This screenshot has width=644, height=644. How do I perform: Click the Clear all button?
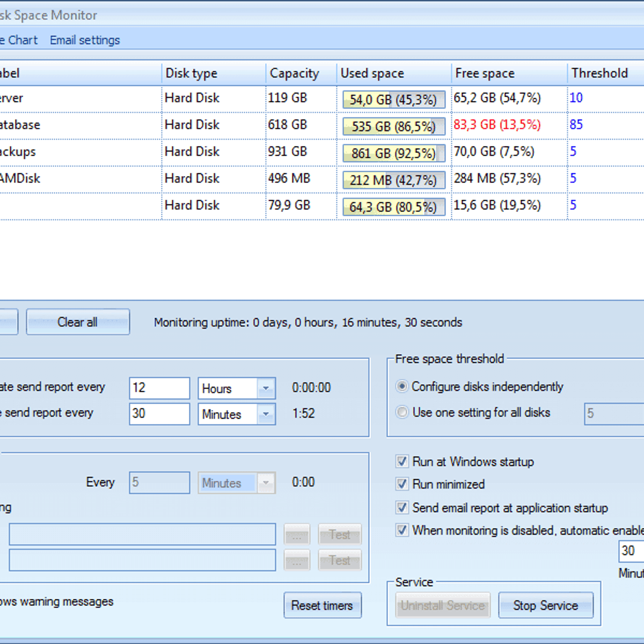click(x=78, y=322)
